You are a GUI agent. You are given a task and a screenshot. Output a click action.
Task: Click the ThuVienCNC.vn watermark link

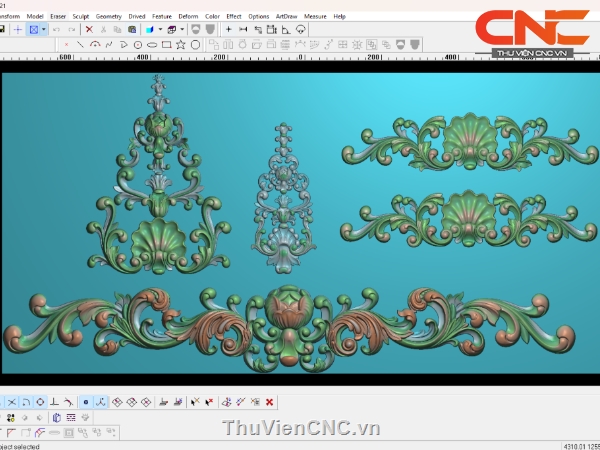300,429
